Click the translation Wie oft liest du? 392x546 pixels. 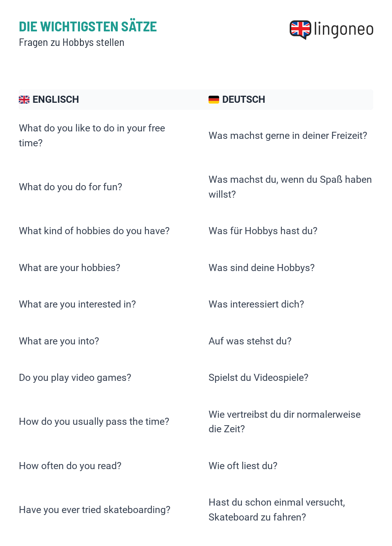(x=243, y=466)
